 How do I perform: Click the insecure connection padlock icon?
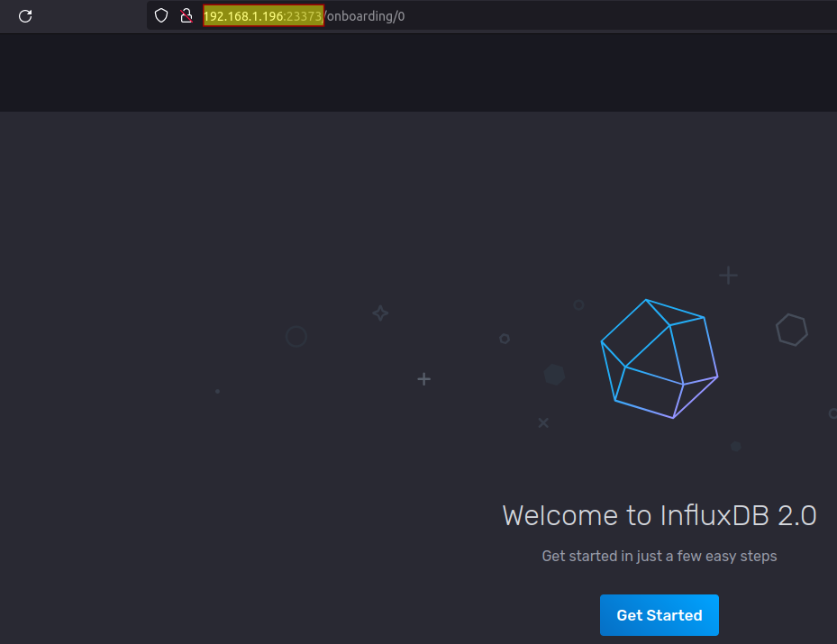[187, 16]
